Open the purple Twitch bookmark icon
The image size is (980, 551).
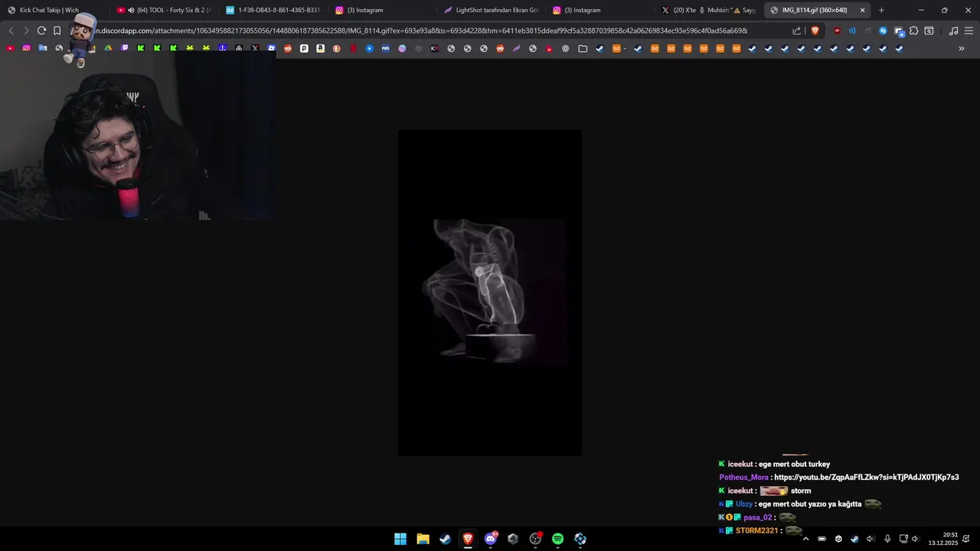click(125, 48)
